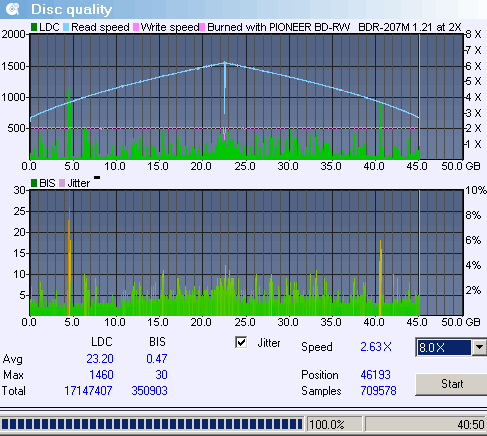Click the pink Burned with PIONEER legend swatch

click(202, 27)
